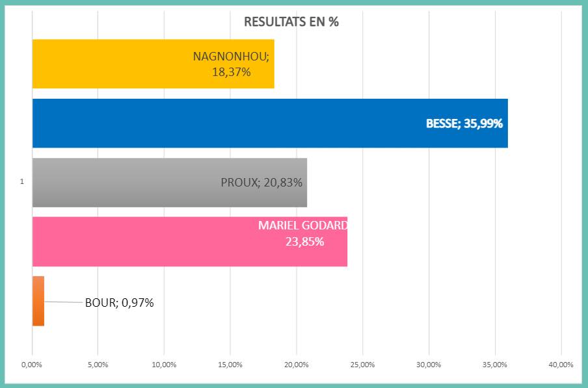Select the 5,00% axis tick label

[x=98, y=365]
